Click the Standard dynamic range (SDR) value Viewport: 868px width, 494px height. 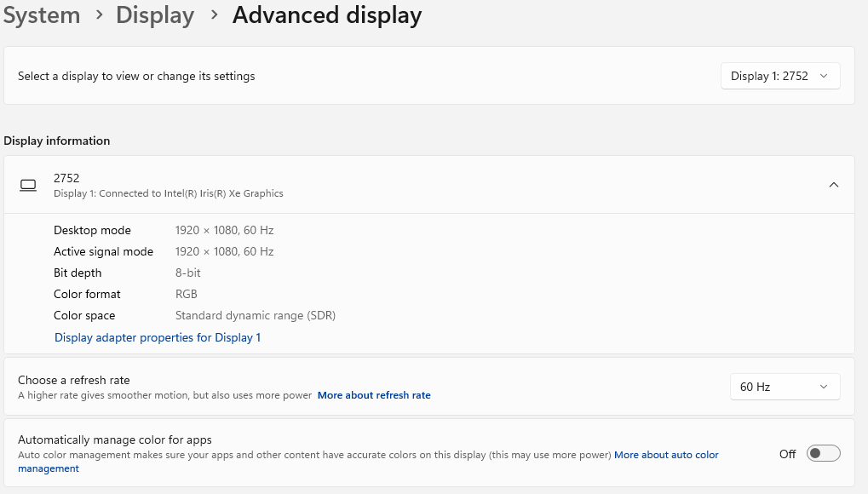click(256, 315)
